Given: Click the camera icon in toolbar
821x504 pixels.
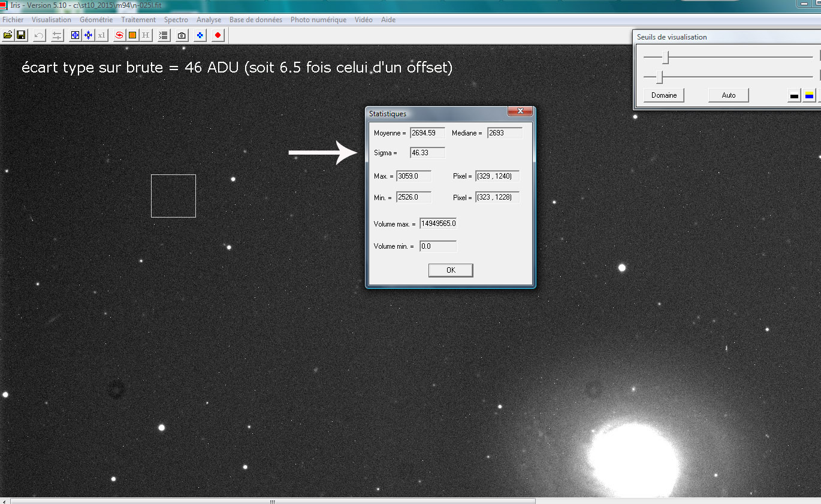Looking at the screenshot, I should pos(182,35).
